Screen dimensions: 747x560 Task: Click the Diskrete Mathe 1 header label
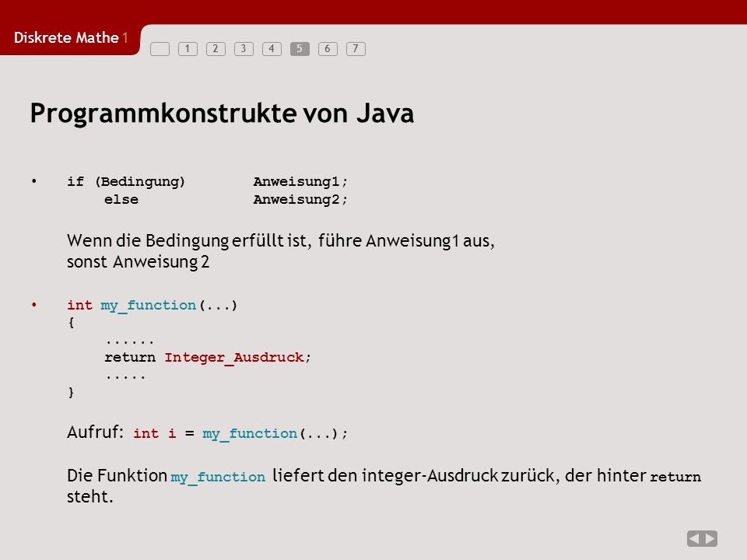[x=71, y=37]
